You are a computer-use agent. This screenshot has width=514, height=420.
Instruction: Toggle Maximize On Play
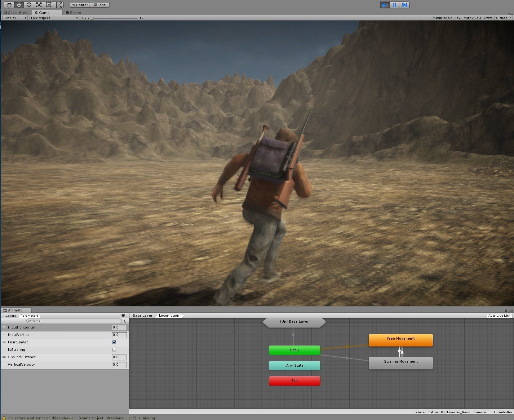coord(446,18)
